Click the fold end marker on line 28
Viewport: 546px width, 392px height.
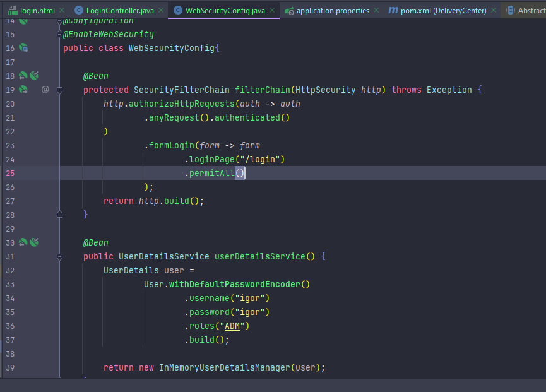(x=59, y=215)
